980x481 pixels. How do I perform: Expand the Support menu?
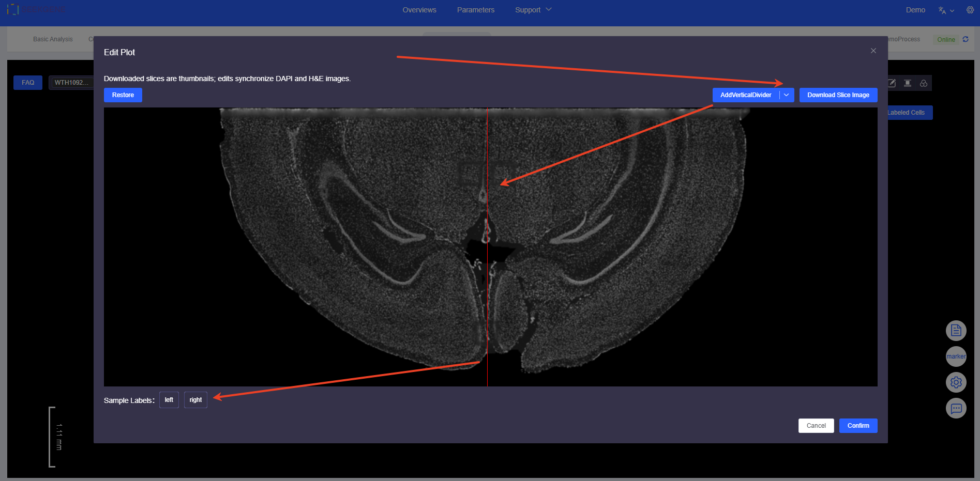(x=533, y=10)
